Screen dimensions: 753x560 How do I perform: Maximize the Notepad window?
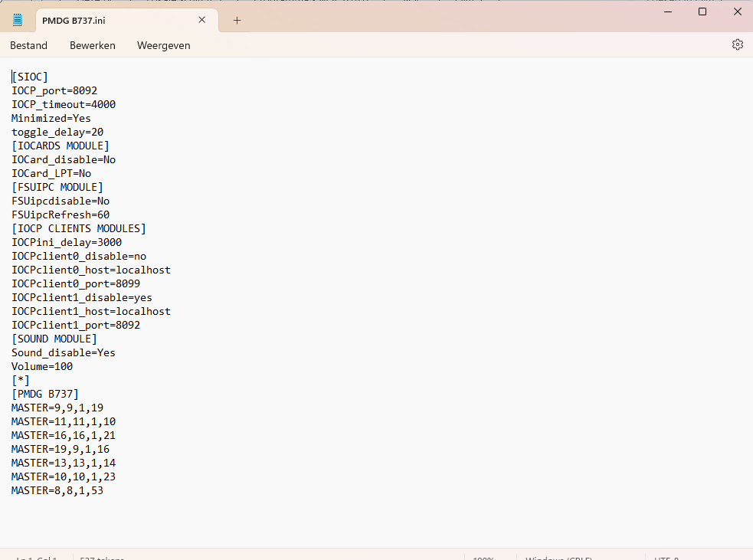(x=702, y=12)
